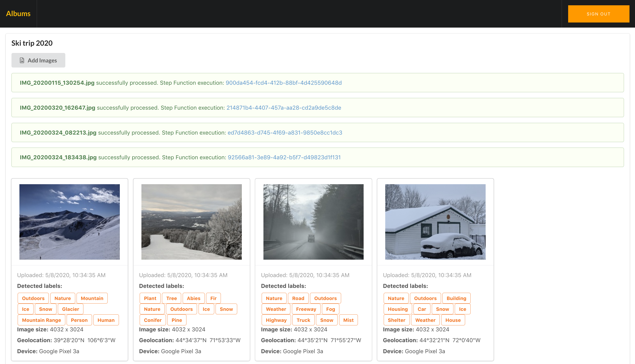Click the Shelter label tag
Screen dimensions: 635x364
coord(396,320)
